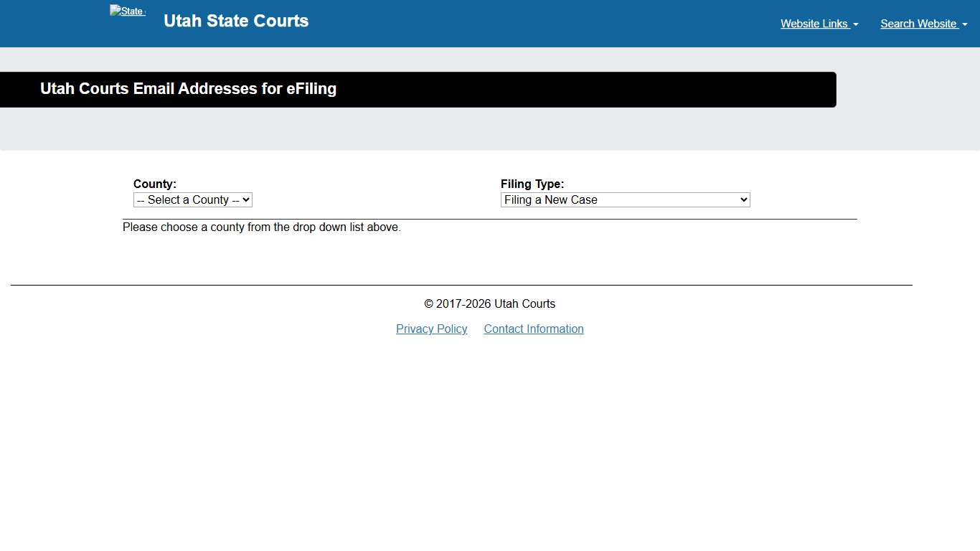Open the Contact Information page
The width and height of the screenshot is (980, 551).
tap(534, 329)
